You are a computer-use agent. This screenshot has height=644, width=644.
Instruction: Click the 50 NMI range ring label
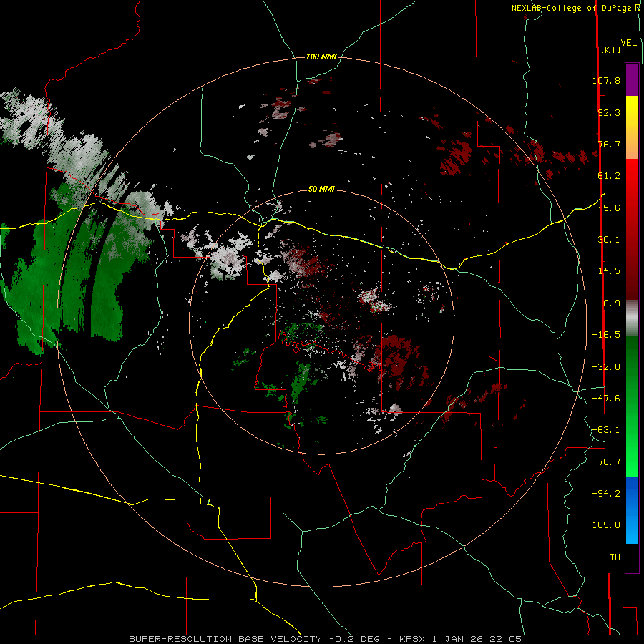pos(321,189)
